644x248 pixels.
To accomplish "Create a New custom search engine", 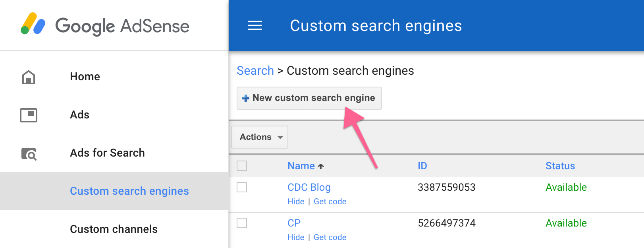I will pos(309,98).
